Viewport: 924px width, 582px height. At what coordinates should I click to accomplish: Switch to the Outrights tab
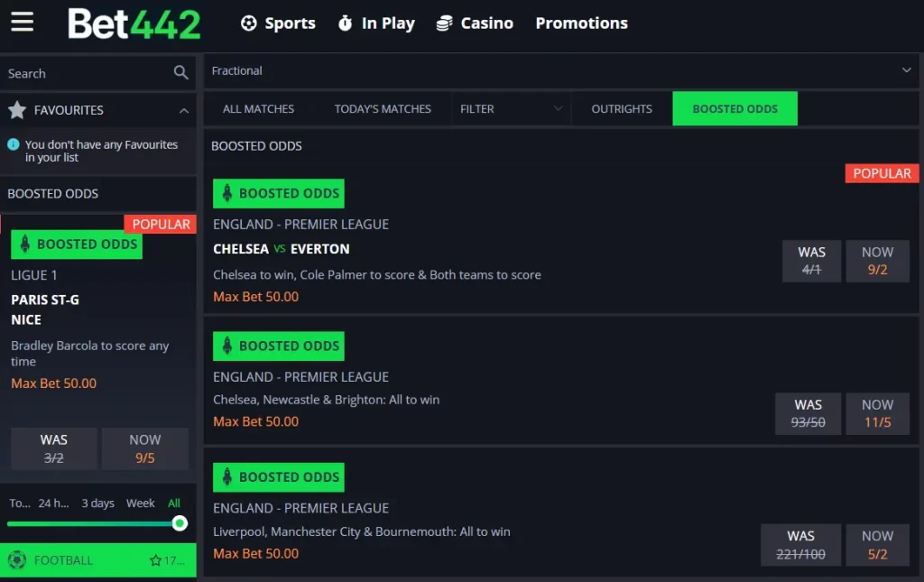click(622, 109)
